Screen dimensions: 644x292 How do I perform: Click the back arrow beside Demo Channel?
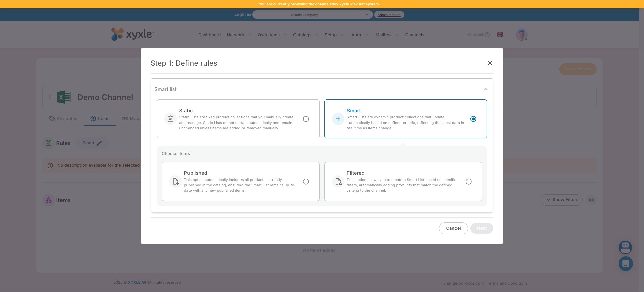coord(50,97)
